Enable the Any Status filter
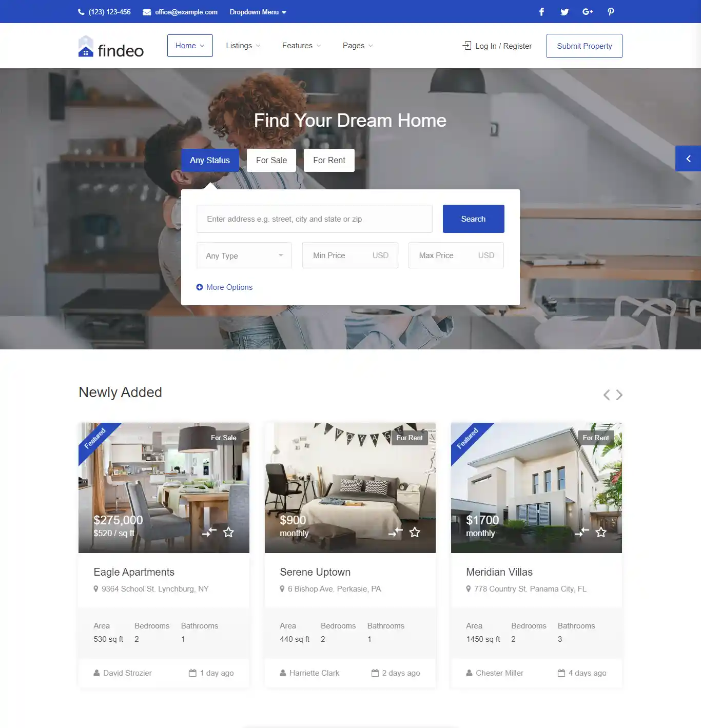 coord(210,160)
